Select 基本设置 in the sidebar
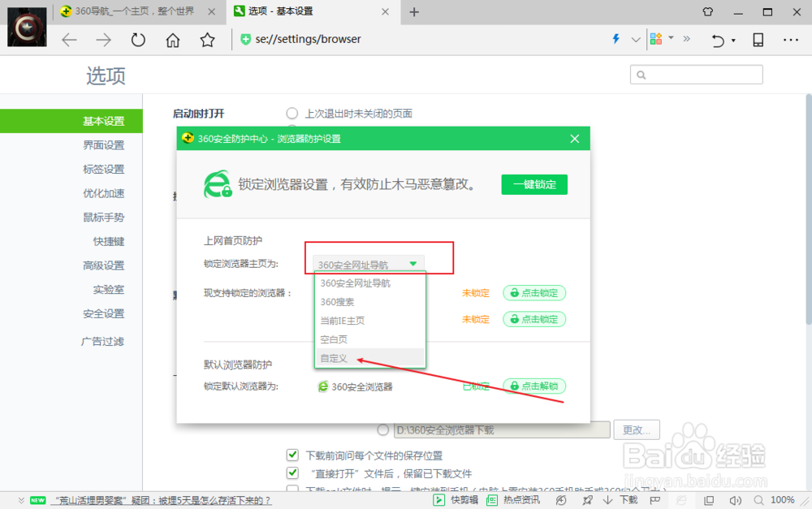 coord(71,121)
